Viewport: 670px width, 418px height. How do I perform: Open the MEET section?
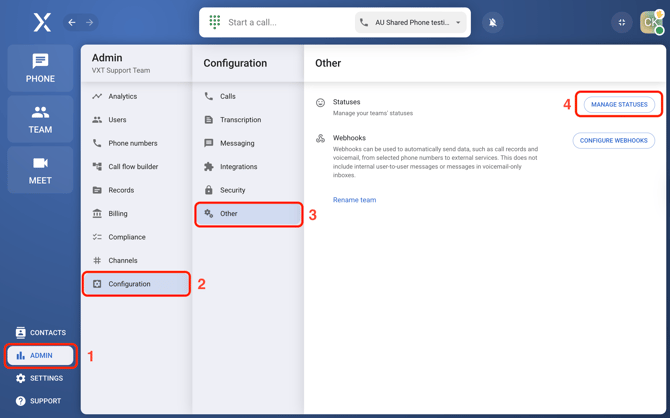click(40, 170)
